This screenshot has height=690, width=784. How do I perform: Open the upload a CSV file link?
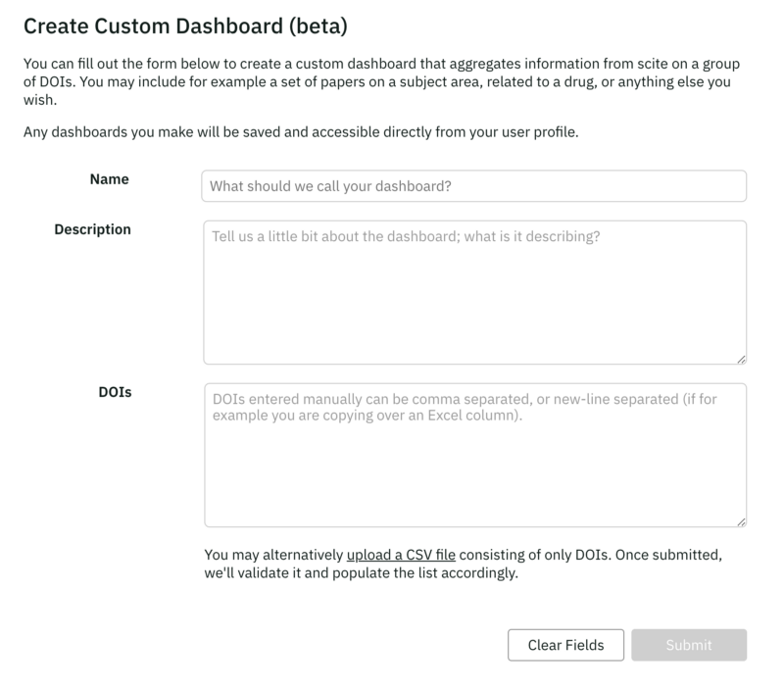pos(401,555)
